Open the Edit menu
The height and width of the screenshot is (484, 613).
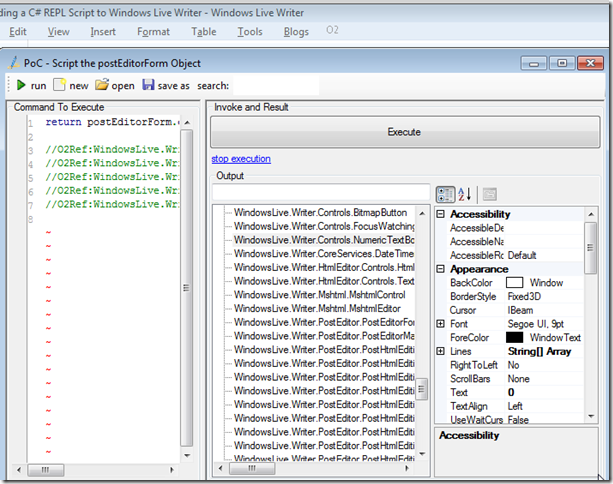(18, 32)
